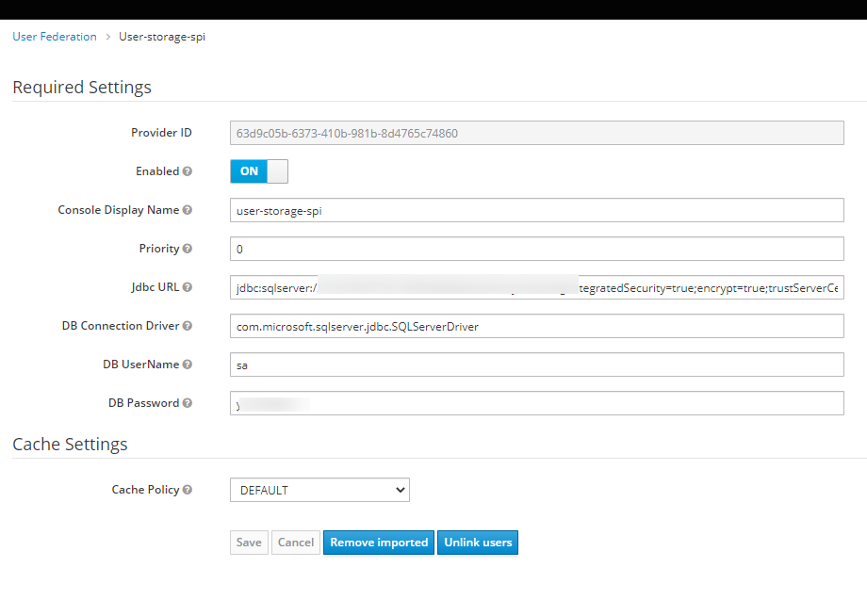The image size is (867, 616).
Task: Save the required settings
Action: coord(248,542)
